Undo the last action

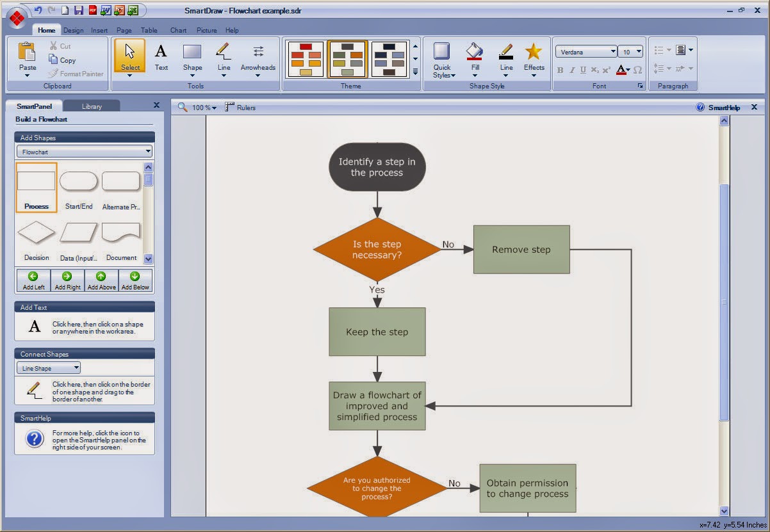point(37,10)
